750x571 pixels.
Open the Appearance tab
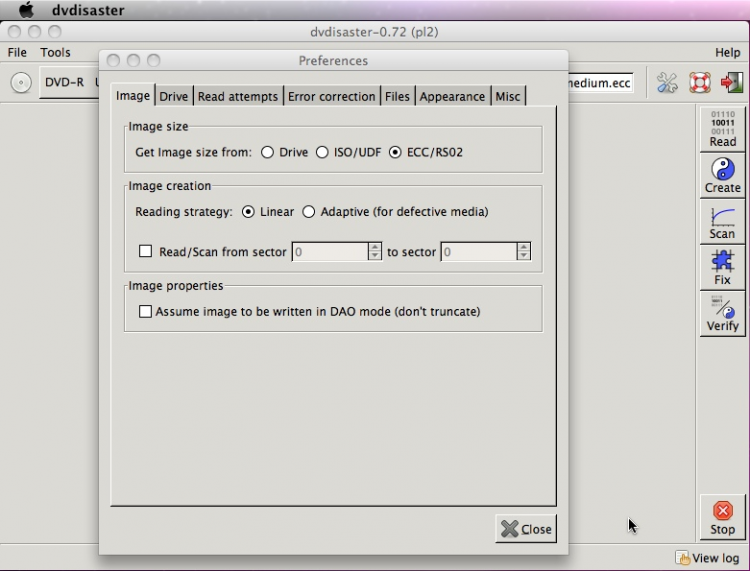point(452,96)
